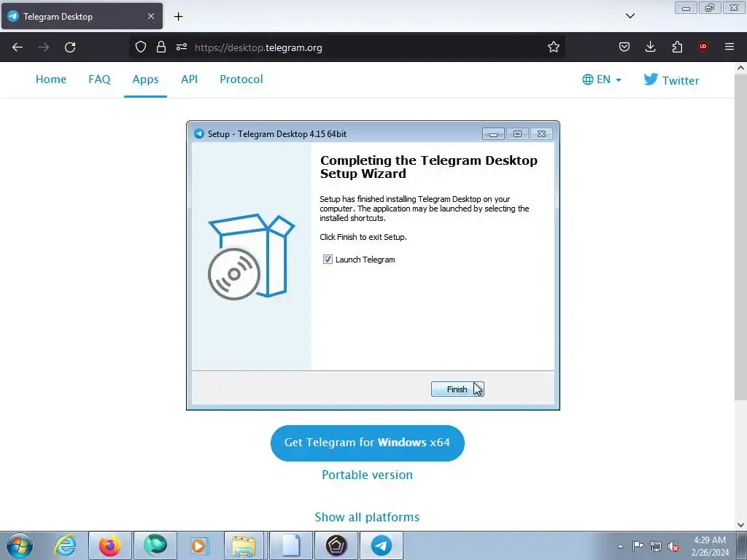This screenshot has height=560, width=747.
Task: Close the Setup wizard window
Action: click(x=541, y=134)
